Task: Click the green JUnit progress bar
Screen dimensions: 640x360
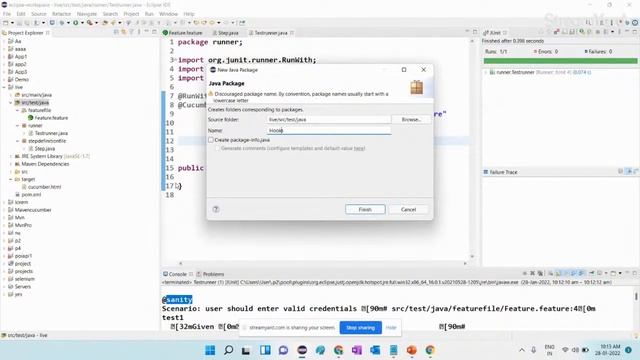Action: click(560, 61)
